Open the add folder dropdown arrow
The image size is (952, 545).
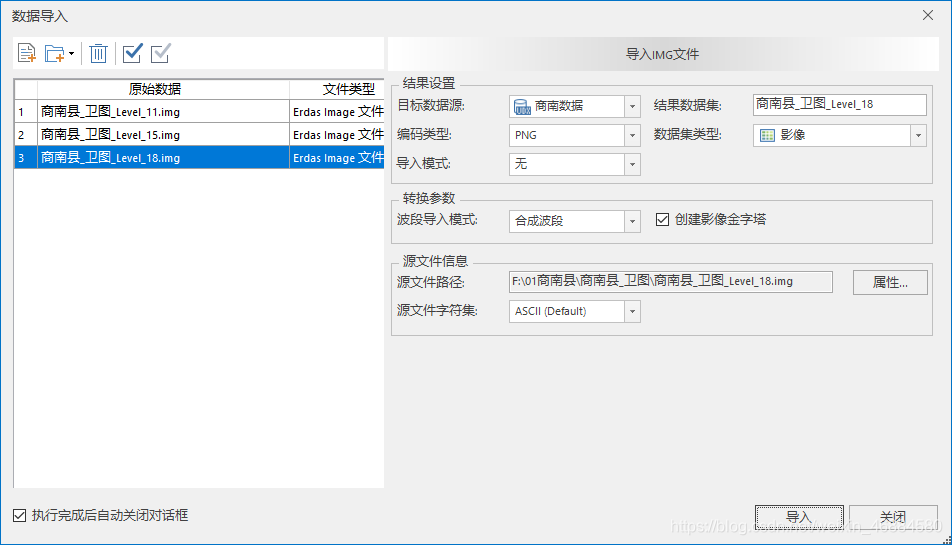(x=71, y=53)
